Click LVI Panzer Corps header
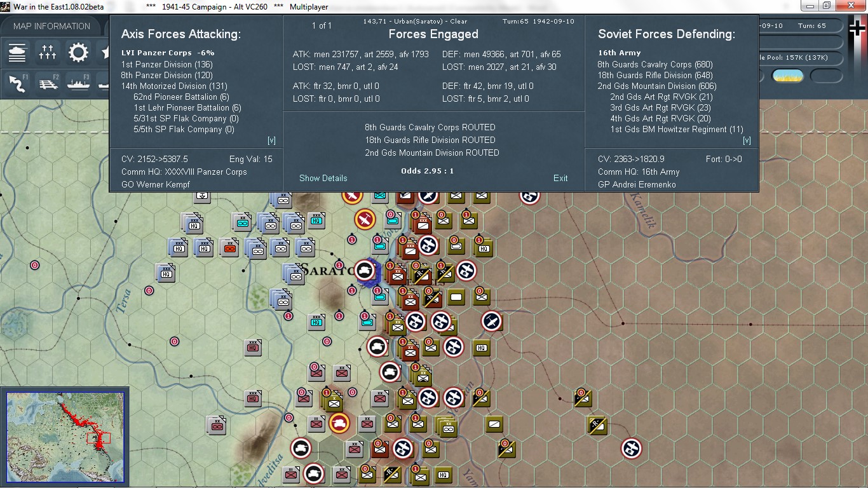The width and height of the screenshot is (868, 488). (168, 53)
